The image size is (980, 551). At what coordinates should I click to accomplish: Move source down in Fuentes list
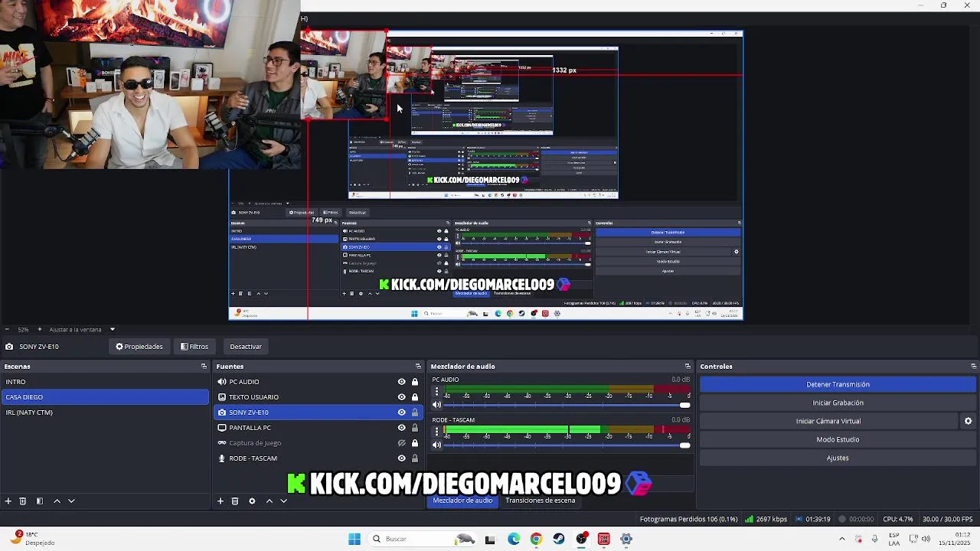(x=283, y=500)
